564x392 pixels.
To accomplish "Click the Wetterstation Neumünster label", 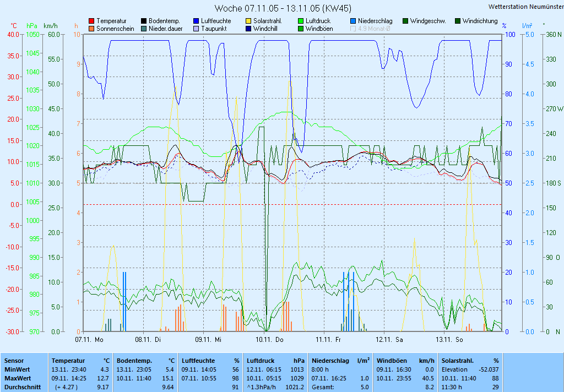I will coord(525,7).
